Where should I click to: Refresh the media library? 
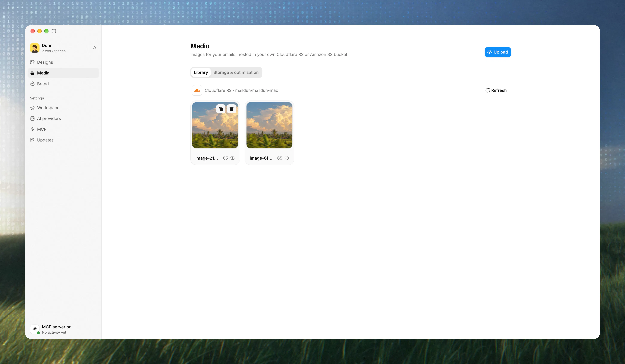(496, 90)
